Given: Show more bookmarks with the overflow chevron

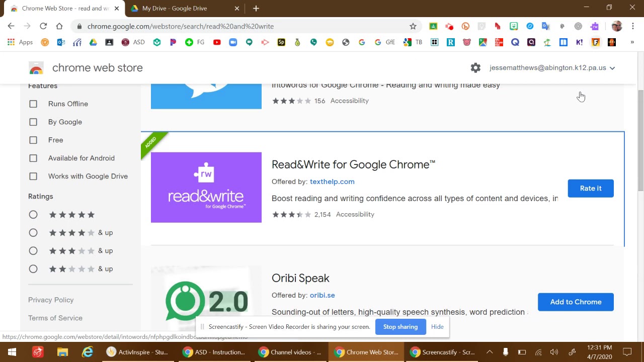Looking at the screenshot, I should (632, 42).
